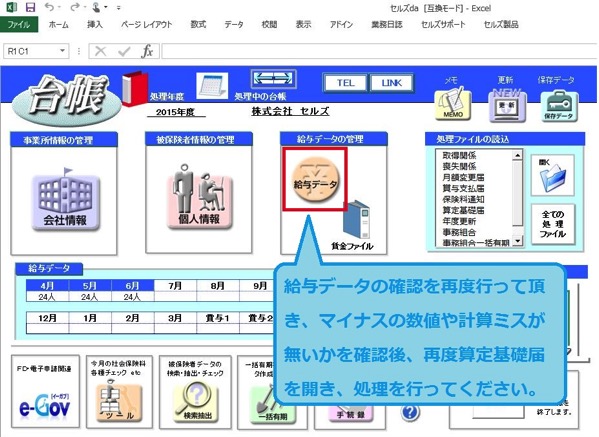Click list scroll-down arrow in 処理ファイル
This screenshot has width=599, height=437.
click(x=517, y=241)
